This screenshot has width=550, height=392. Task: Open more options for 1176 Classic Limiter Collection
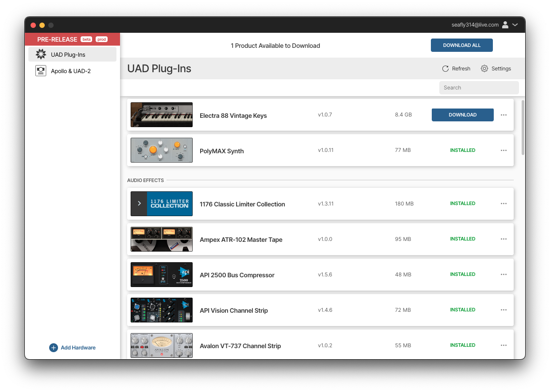coord(504,203)
